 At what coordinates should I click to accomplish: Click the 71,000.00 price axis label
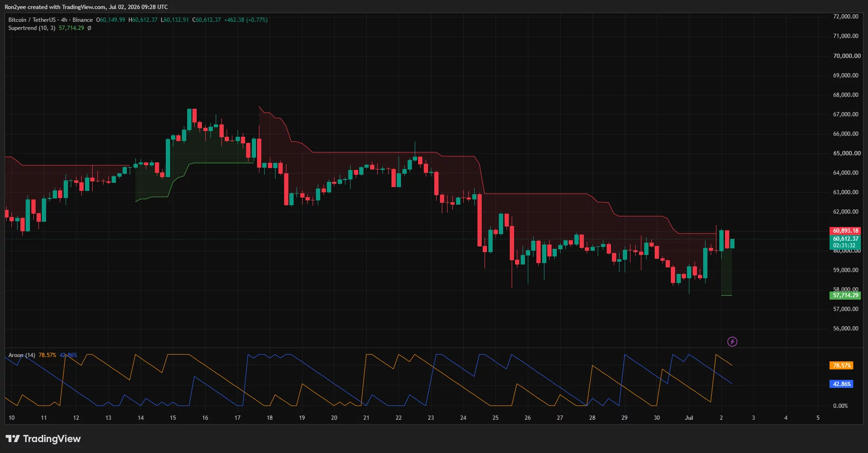pyautogui.click(x=846, y=36)
